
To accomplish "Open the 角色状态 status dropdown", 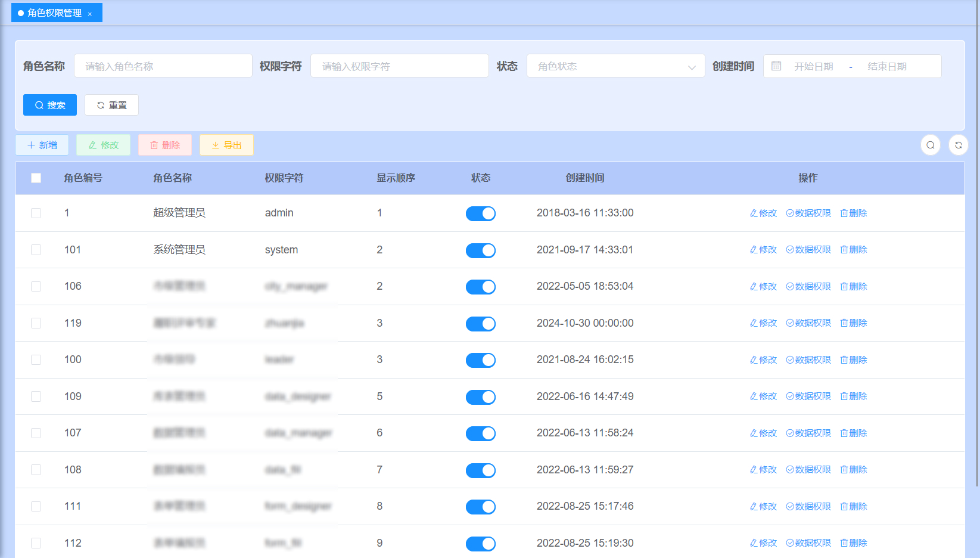I will click(615, 66).
